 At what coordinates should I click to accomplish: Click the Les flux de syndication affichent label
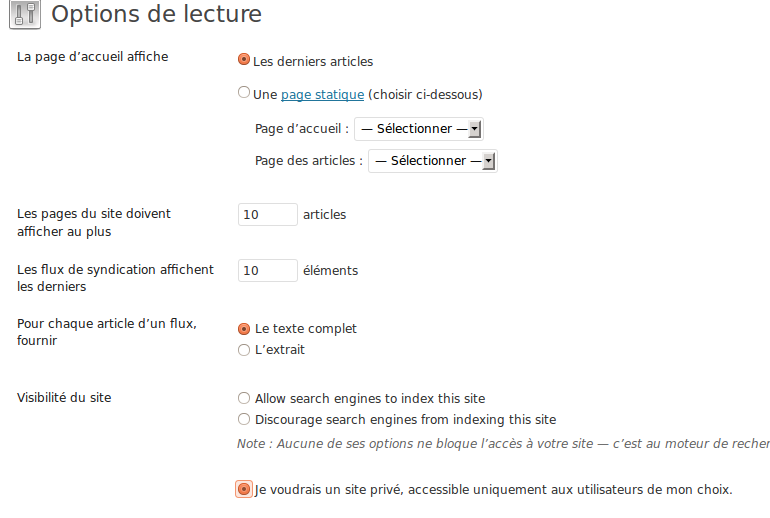[115, 278]
